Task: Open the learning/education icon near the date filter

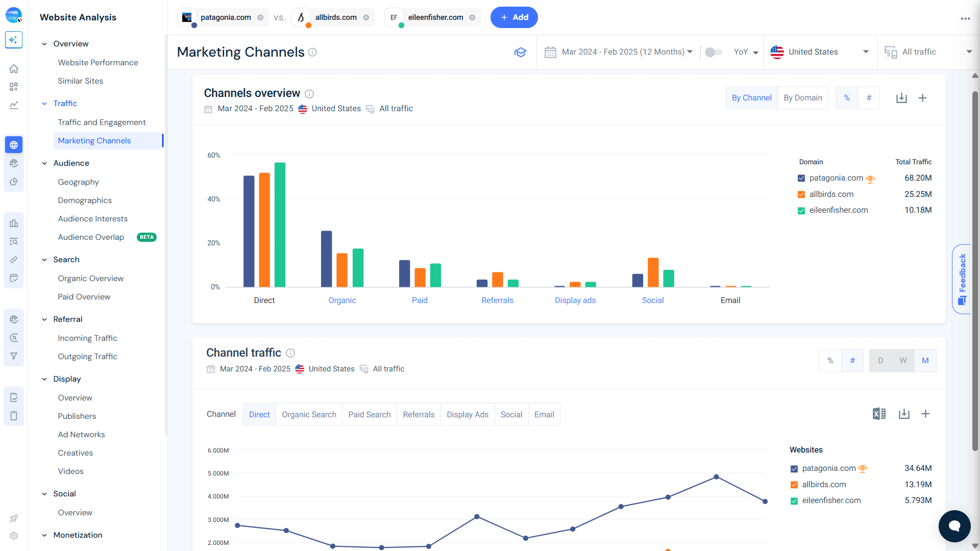Action: tap(520, 52)
